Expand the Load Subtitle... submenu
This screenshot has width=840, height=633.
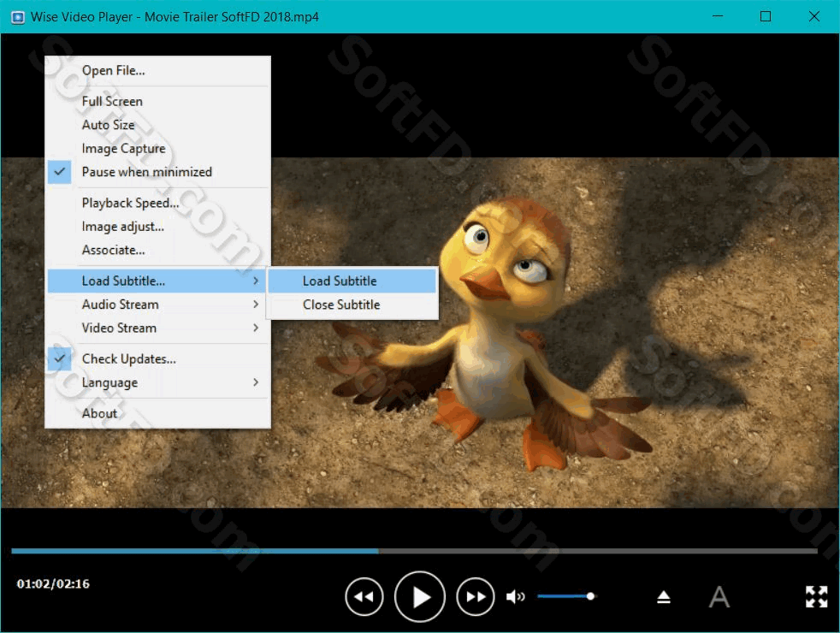pos(158,281)
